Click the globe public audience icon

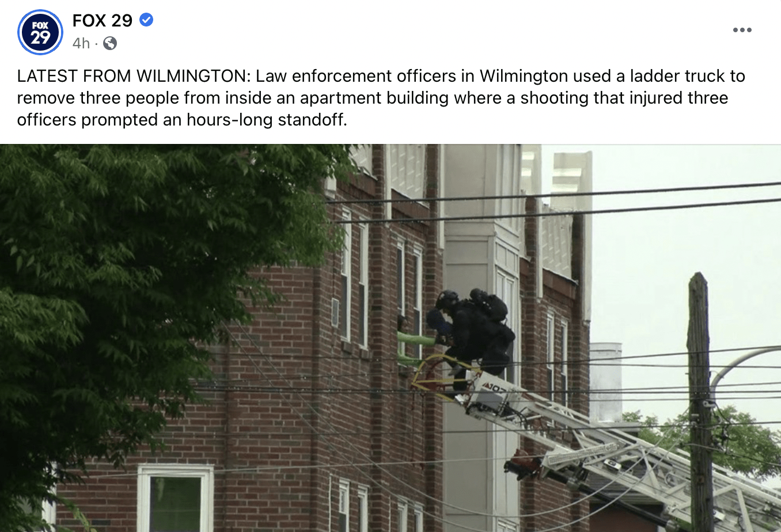(110, 43)
